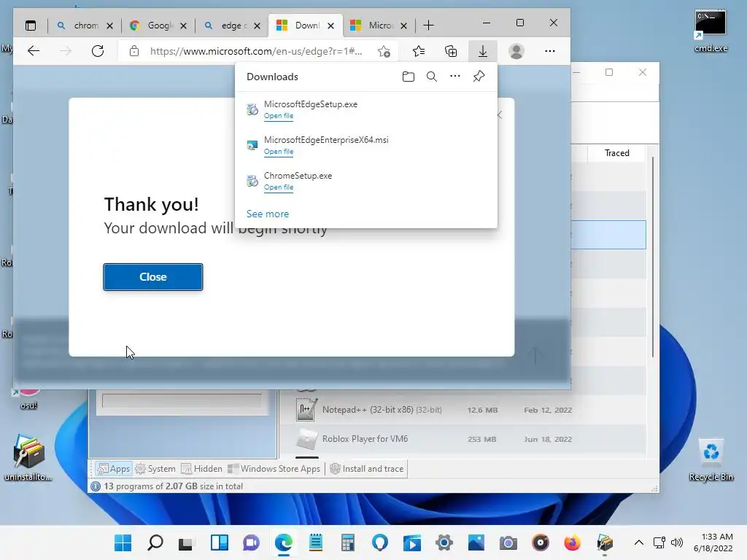Open the Collections icon in toolbar

click(x=451, y=51)
